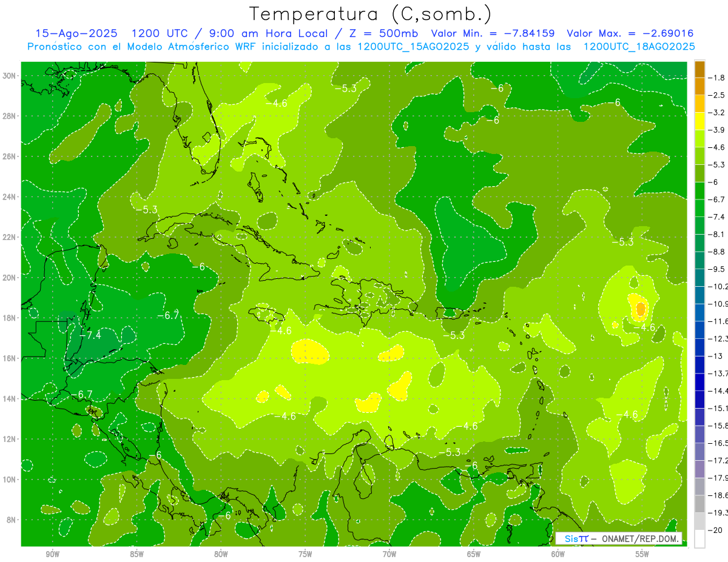Select 'Valor Min. = -7.84159' text
The height and width of the screenshot is (562, 728).
pos(493,33)
